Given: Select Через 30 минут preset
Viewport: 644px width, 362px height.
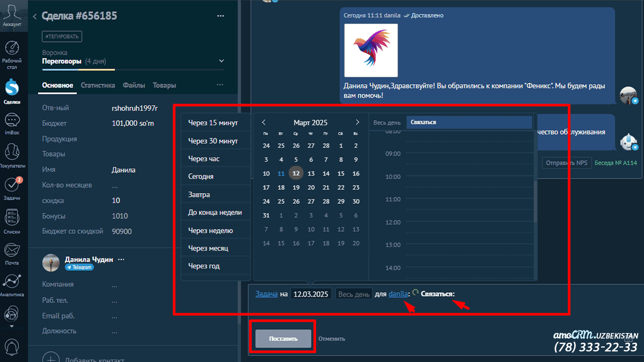Looking at the screenshot, I should point(216,141).
